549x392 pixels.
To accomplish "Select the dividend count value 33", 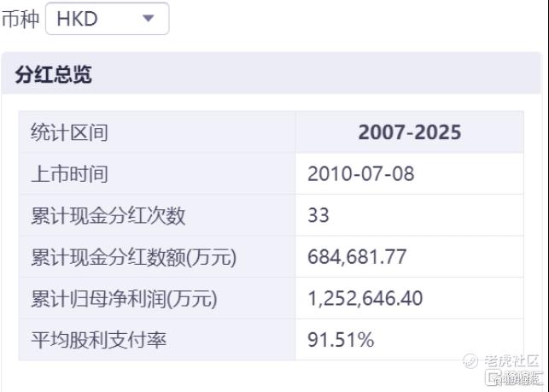I will (318, 215).
